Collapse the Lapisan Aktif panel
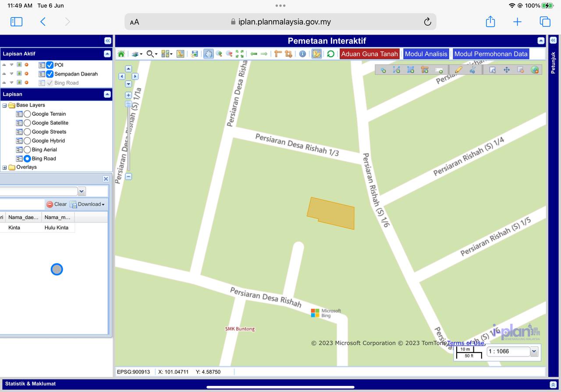The width and height of the screenshot is (561, 392). pyautogui.click(x=107, y=54)
